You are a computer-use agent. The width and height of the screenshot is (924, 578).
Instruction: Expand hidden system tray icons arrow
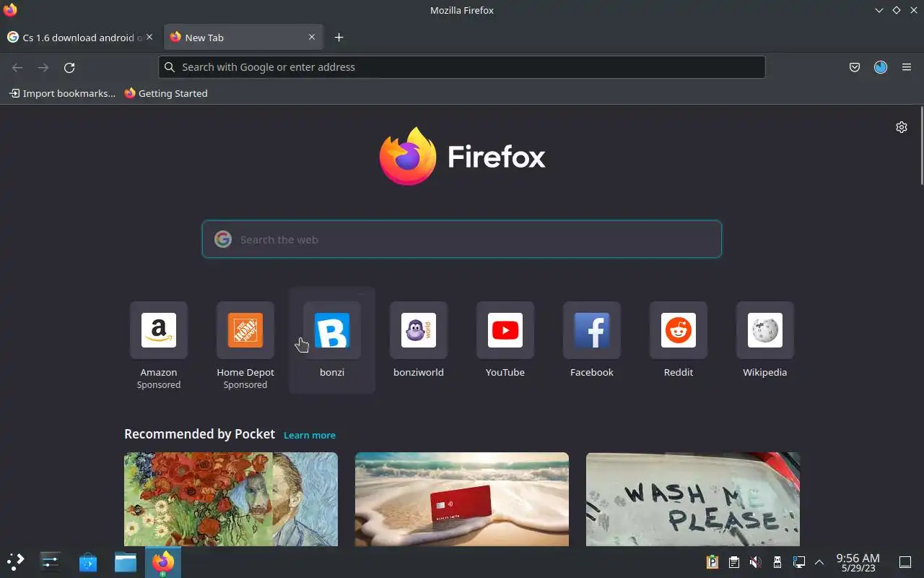819,562
